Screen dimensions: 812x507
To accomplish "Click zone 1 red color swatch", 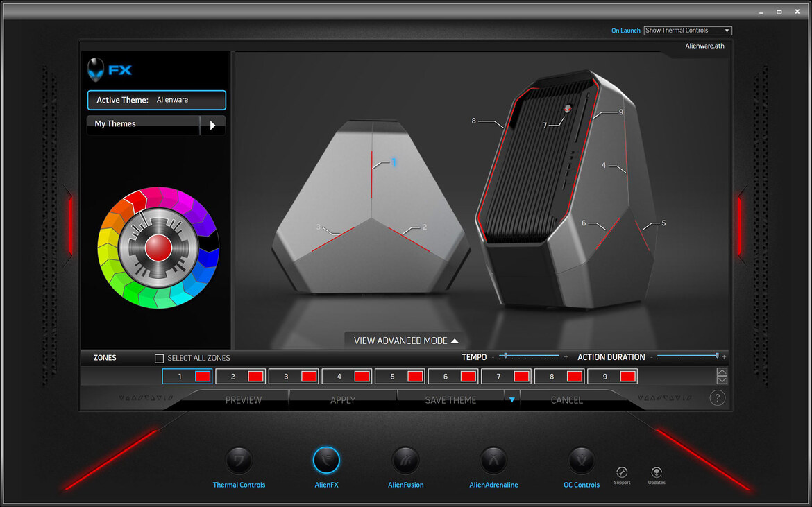I will tap(203, 376).
